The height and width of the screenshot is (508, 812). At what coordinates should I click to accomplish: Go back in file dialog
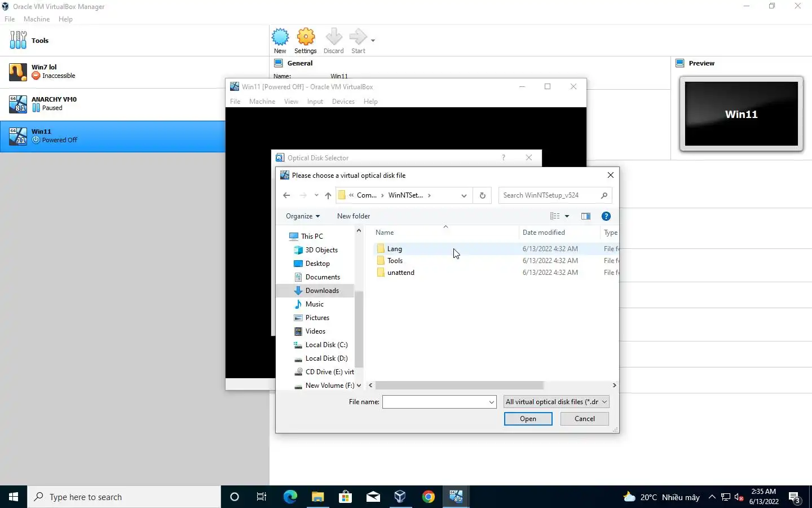286,195
